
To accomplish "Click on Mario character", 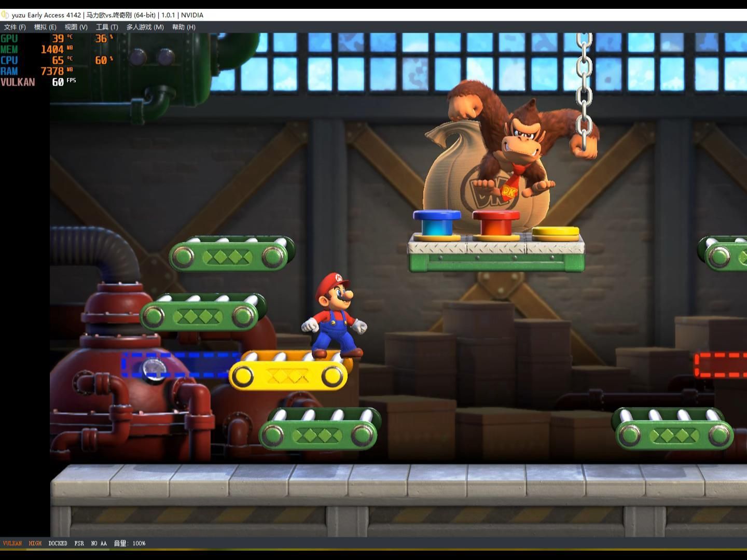I will (335, 315).
